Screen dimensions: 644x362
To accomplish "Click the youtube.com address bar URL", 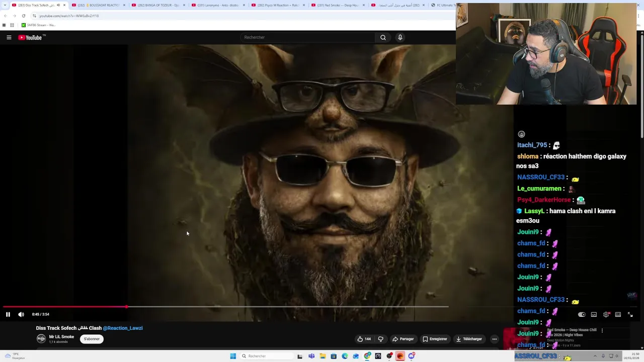I will point(69,16).
